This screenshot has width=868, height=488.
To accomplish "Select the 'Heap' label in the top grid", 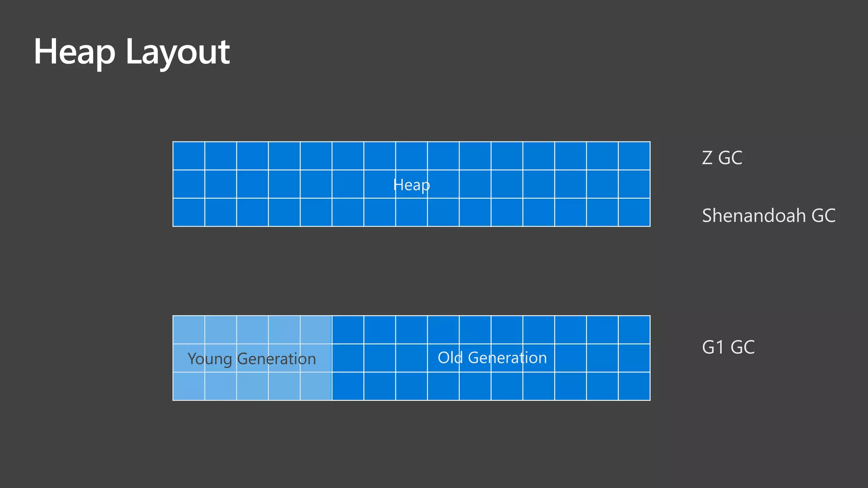I will [x=412, y=185].
